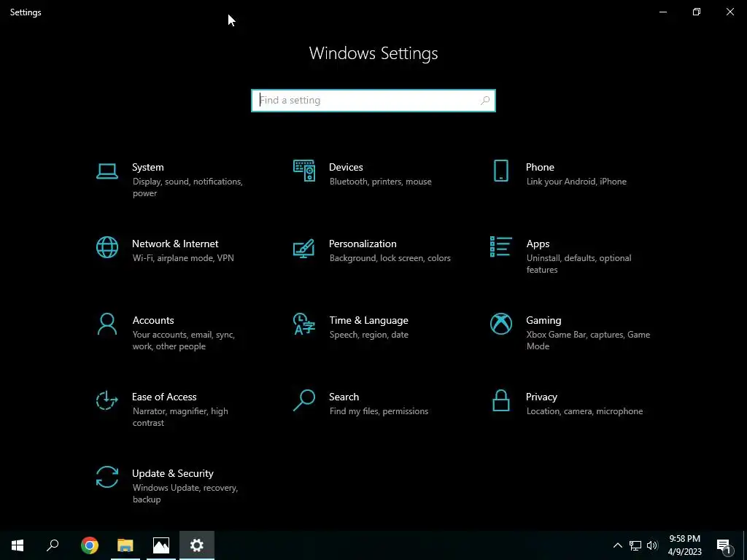The image size is (747, 560).
Task: Open the Privacy lock icon
Action: coord(500,400)
